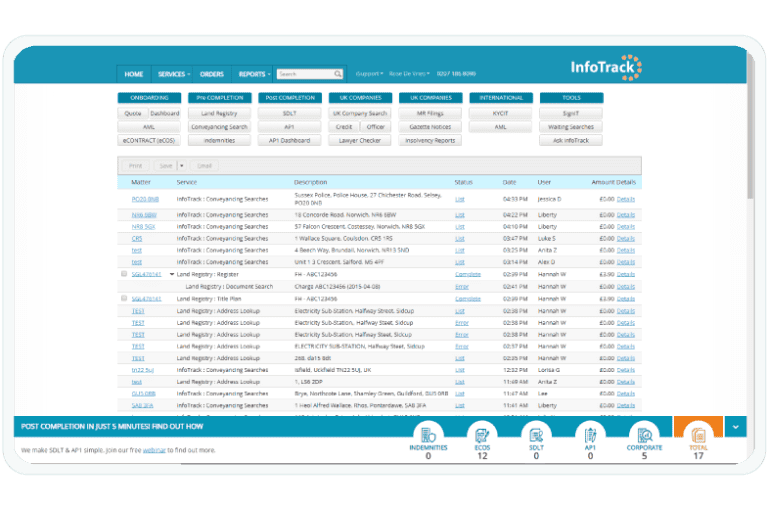768x510 pixels.
Task: Click the KYCIT button
Action: pos(501,113)
